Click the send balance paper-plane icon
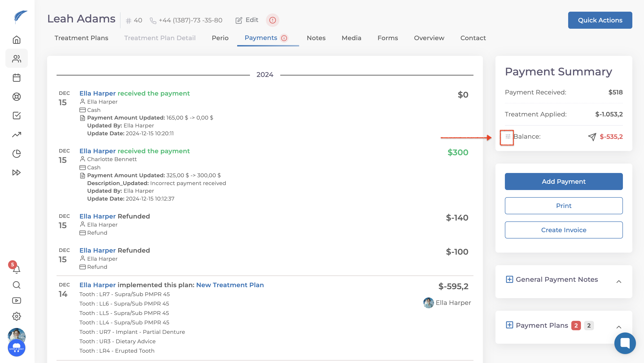Screen dimensions: 644x363 [592, 137]
